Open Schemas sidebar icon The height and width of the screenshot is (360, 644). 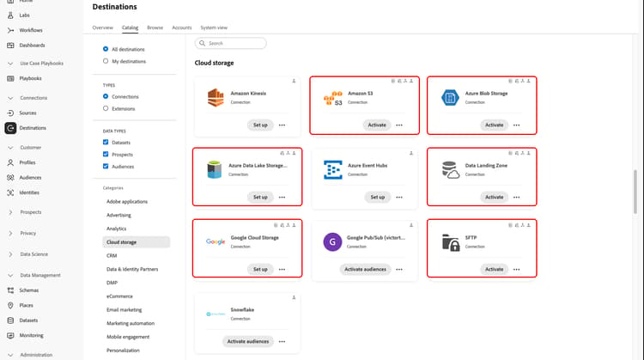point(10,290)
